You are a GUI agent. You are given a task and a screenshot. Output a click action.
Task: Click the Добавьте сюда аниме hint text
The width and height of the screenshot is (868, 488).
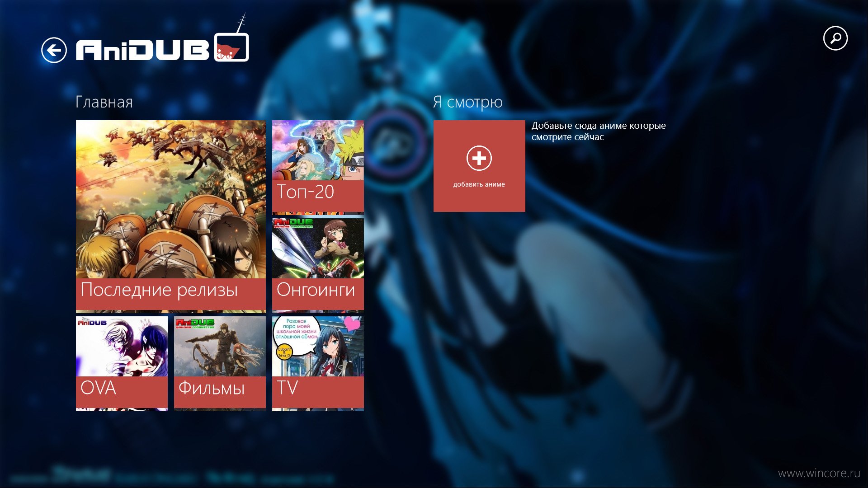(598, 131)
